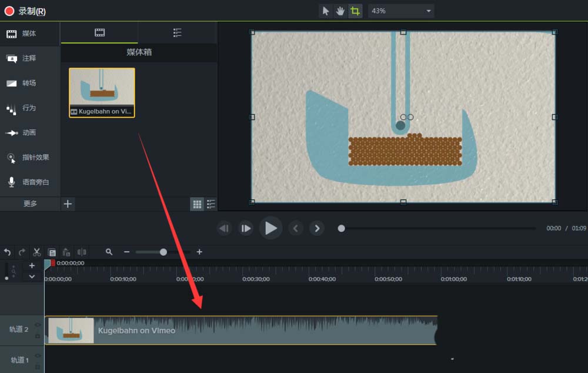Toggle visibility eye on 轨道 2

coord(38,325)
